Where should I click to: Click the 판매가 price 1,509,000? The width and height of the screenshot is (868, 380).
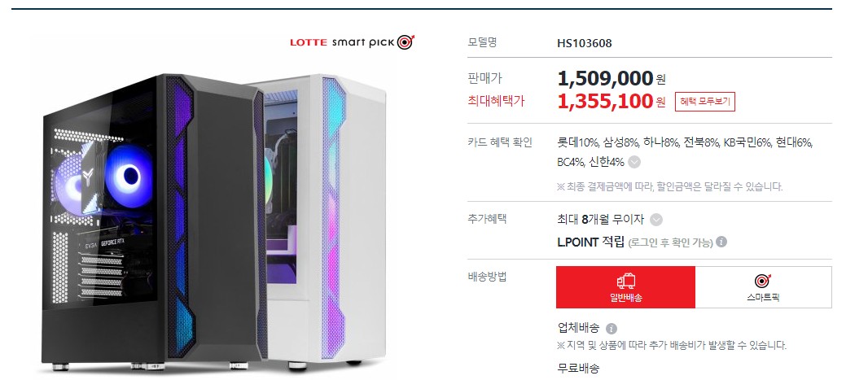605,79
